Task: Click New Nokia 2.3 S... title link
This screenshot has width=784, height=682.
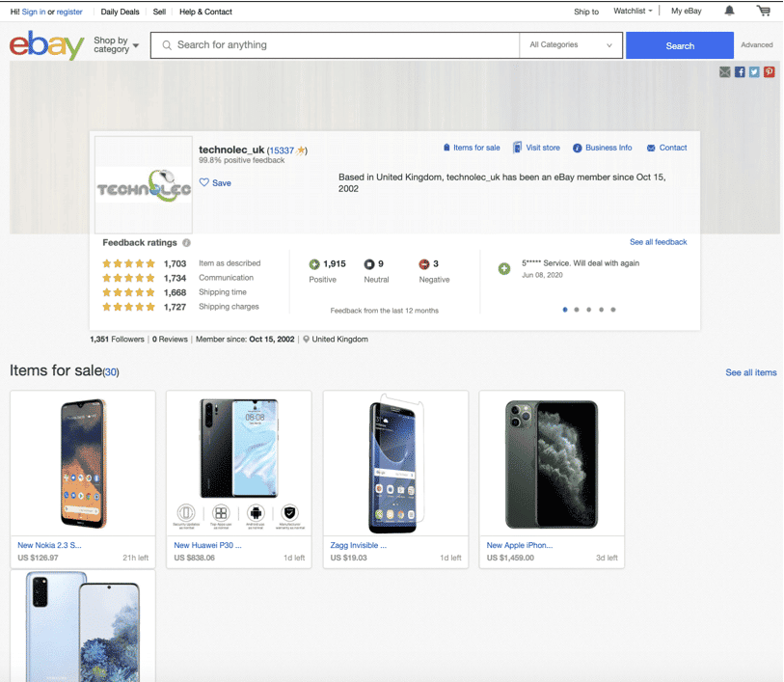Action: [x=49, y=545]
